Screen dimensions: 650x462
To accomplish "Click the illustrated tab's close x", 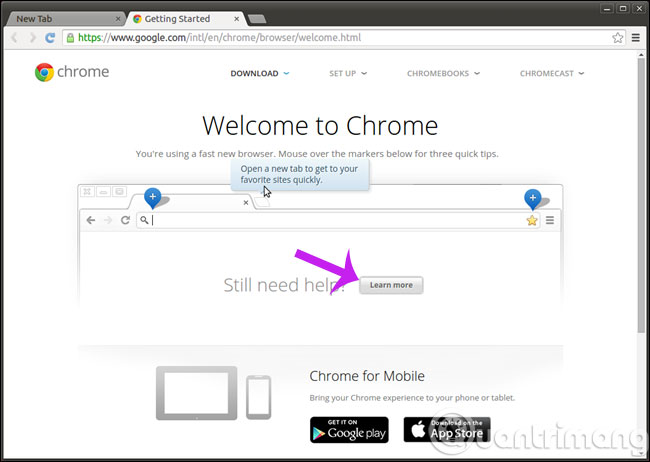I will tap(246, 202).
